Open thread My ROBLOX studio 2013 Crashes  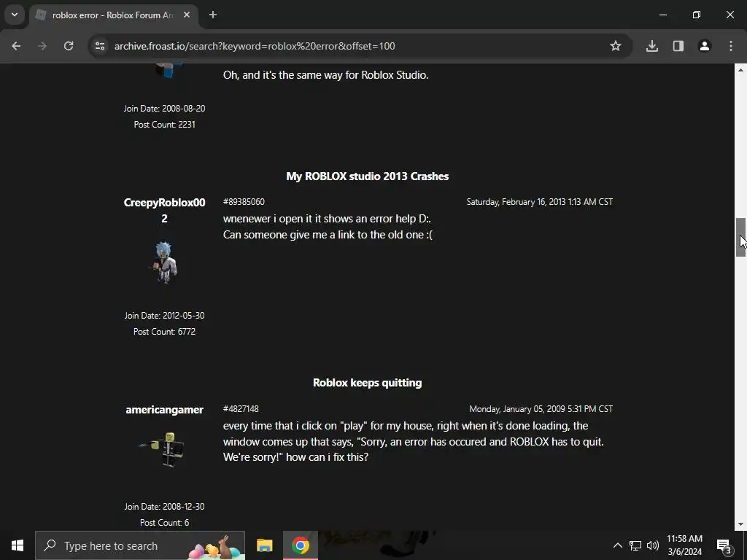(x=368, y=176)
